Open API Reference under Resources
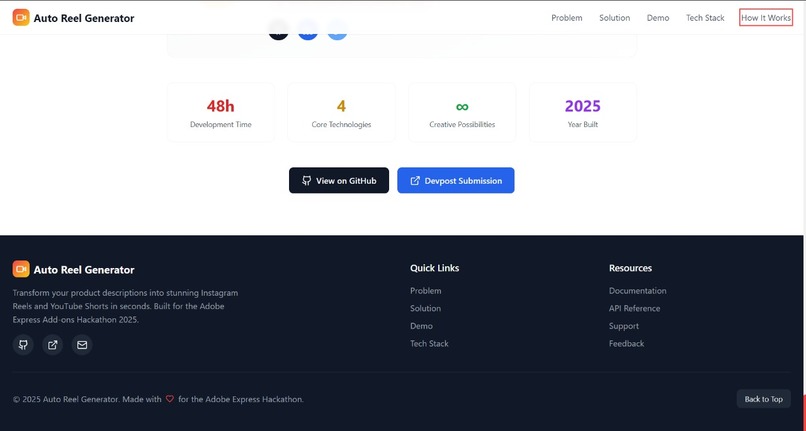 pos(634,308)
